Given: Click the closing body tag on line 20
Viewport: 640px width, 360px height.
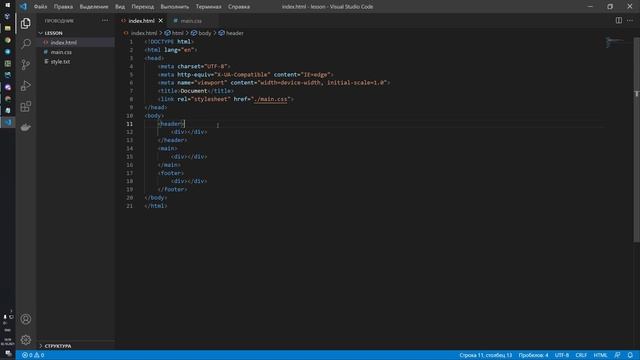Looking at the screenshot, I should pyautogui.click(x=156, y=198).
